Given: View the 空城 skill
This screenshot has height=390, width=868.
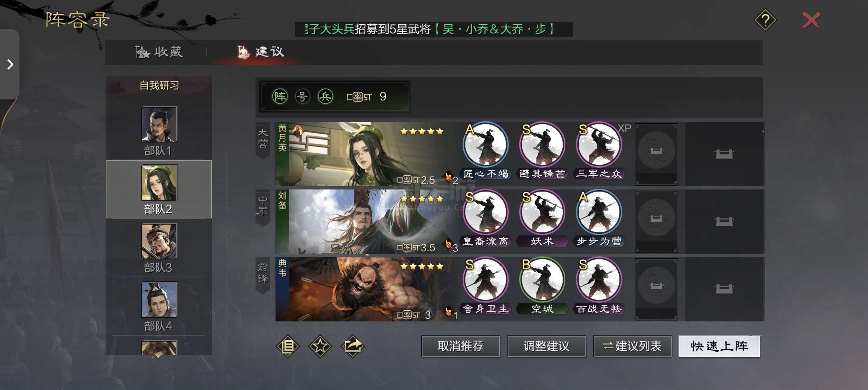Looking at the screenshot, I should [542, 286].
